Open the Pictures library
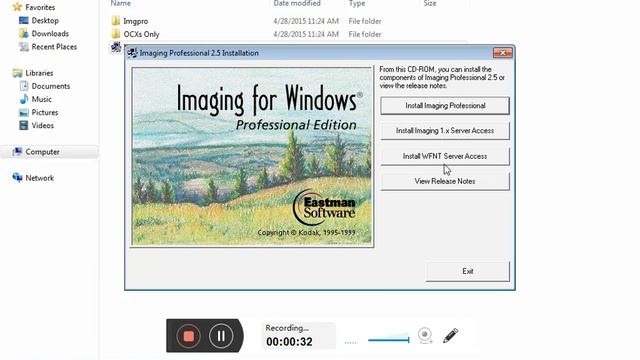The height and width of the screenshot is (360, 640). [x=45, y=112]
